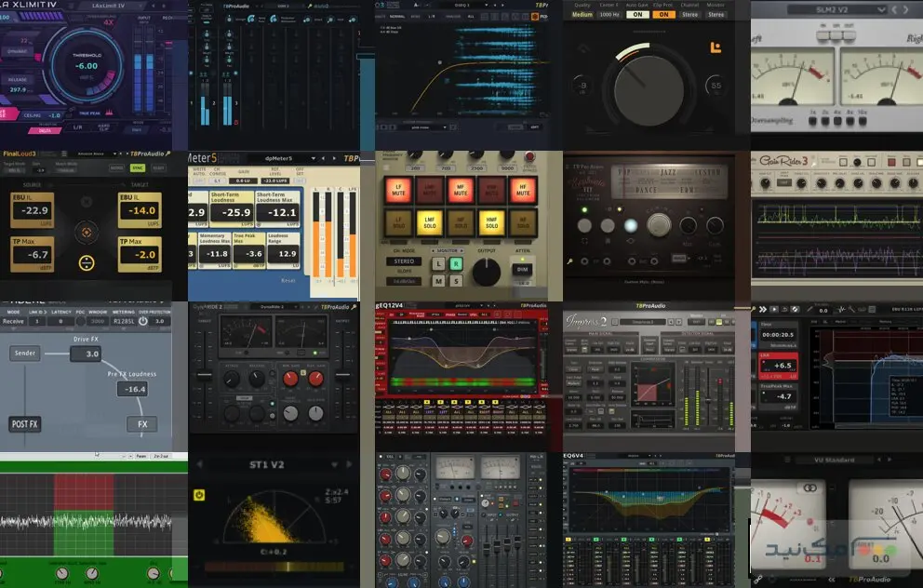923x588 pixels.
Task: Click the key icon on the Euphonia front panel
Action: tap(569, 260)
